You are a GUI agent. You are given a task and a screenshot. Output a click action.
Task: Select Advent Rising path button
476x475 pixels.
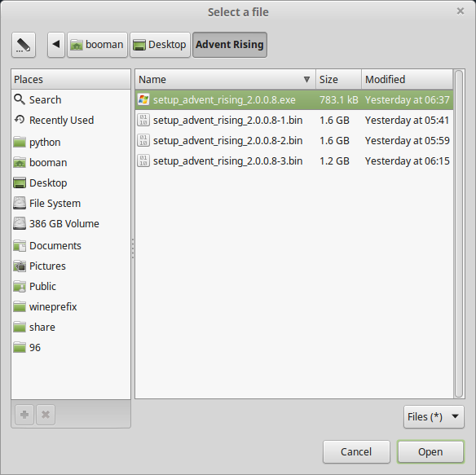pos(230,45)
